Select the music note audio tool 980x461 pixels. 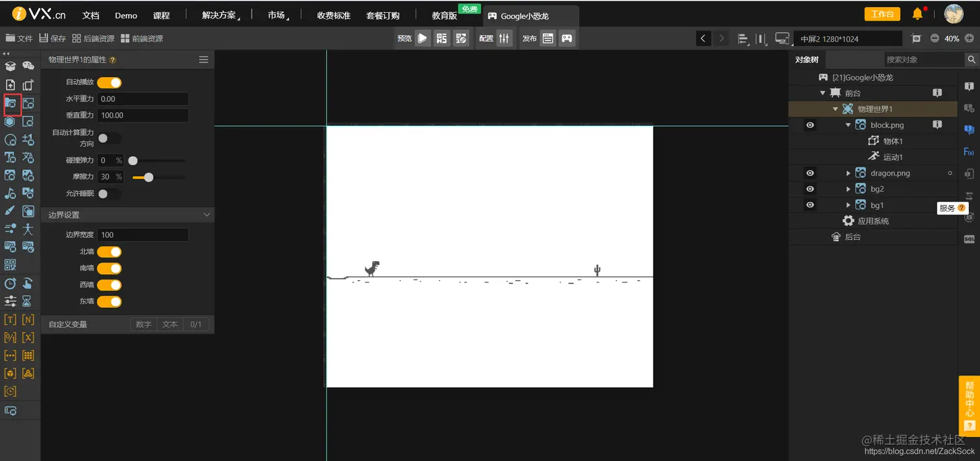click(10, 193)
